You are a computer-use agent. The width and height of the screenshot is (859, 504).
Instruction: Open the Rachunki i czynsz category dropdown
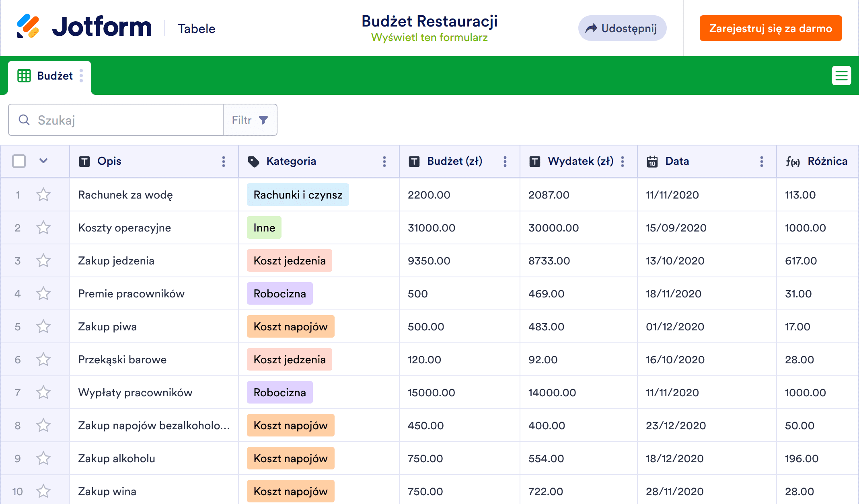298,195
